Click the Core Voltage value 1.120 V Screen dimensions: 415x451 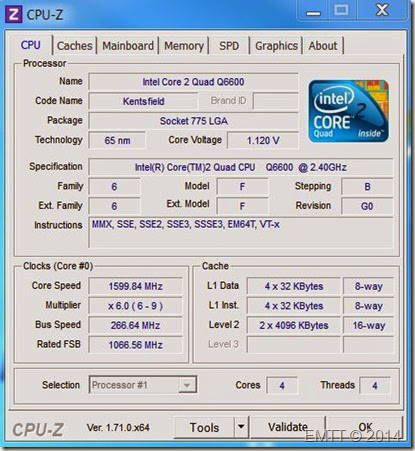pyautogui.click(x=263, y=140)
